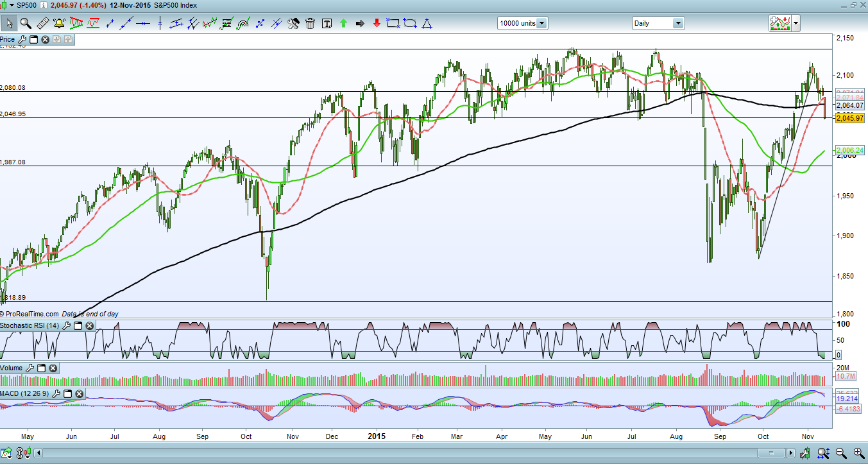
Task: Click the chart export icon at bottom left
Action: click(x=8, y=453)
